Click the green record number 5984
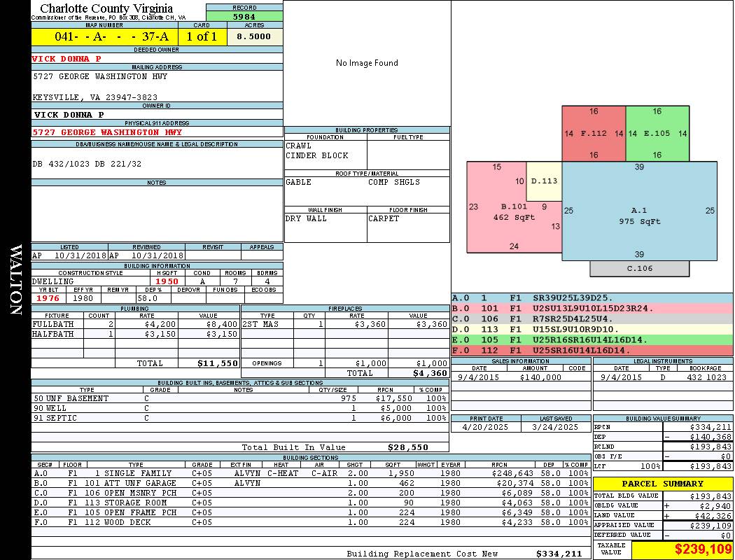 (x=244, y=16)
